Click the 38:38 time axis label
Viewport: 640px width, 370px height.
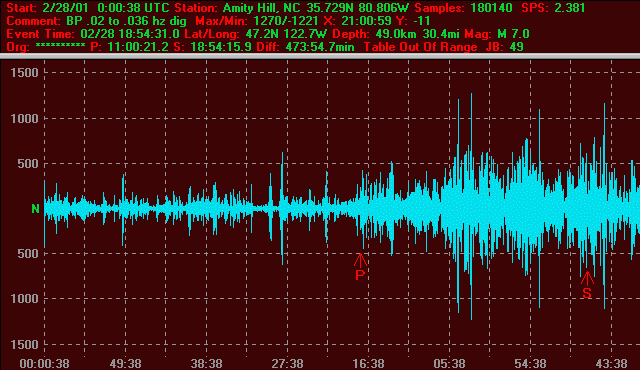point(207,363)
